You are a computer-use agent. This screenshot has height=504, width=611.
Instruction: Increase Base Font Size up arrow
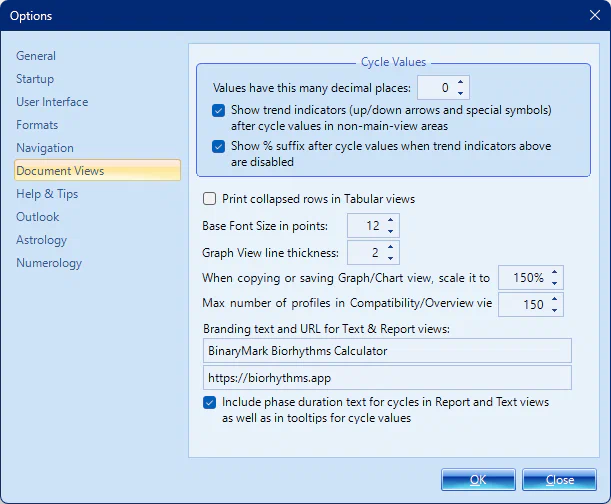390,221
